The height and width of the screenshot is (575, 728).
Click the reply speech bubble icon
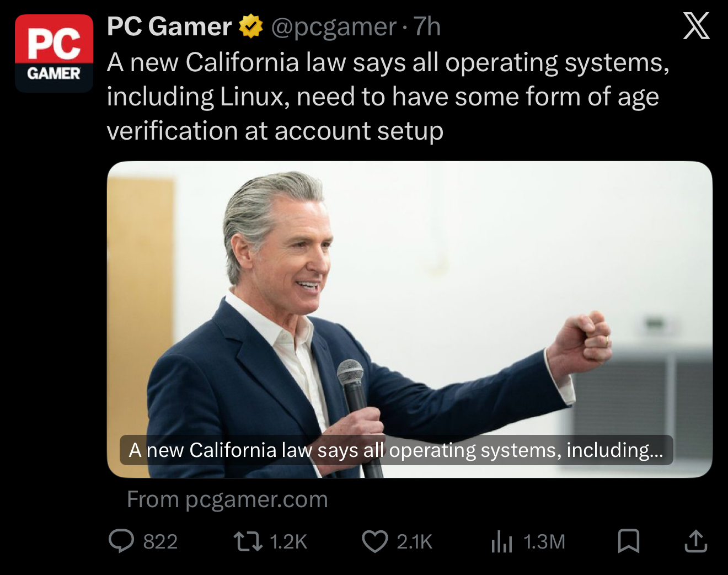pos(121,541)
